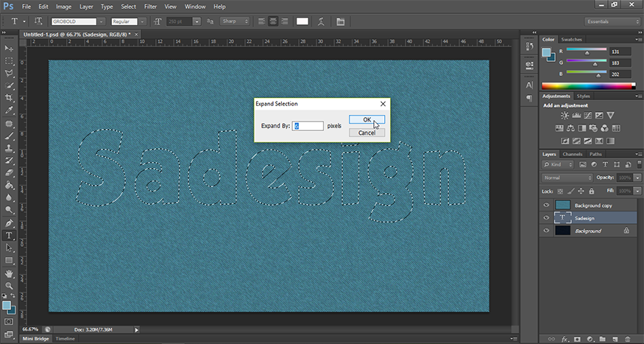
Task: Select the Crop tool
Action: click(x=9, y=98)
